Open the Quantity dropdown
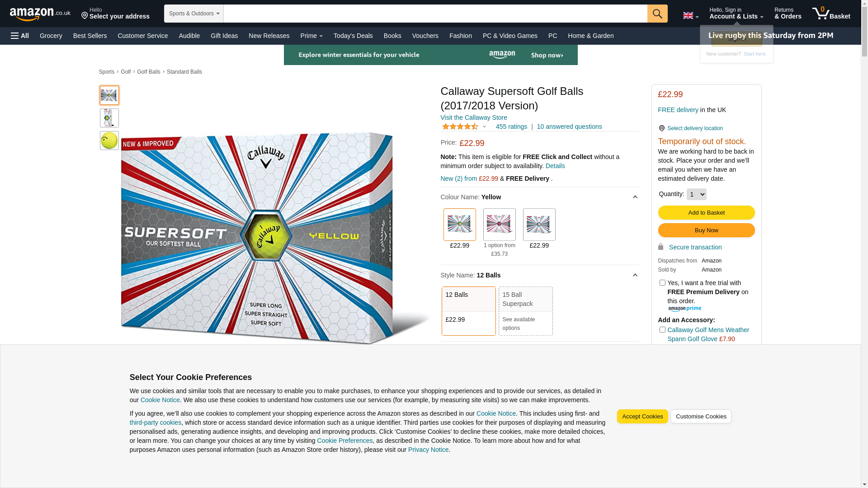The height and width of the screenshot is (488, 868). point(696,194)
